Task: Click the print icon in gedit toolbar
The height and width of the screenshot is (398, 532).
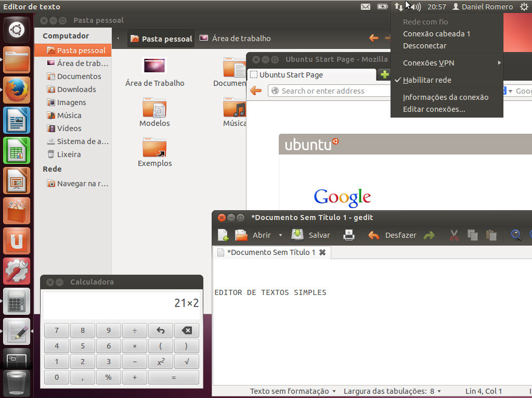Action: click(348, 235)
